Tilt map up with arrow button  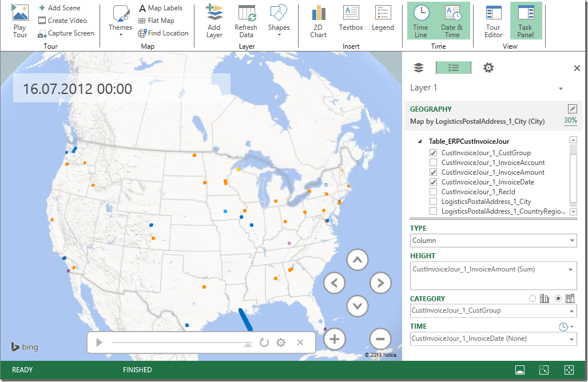pyautogui.click(x=357, y=261)
